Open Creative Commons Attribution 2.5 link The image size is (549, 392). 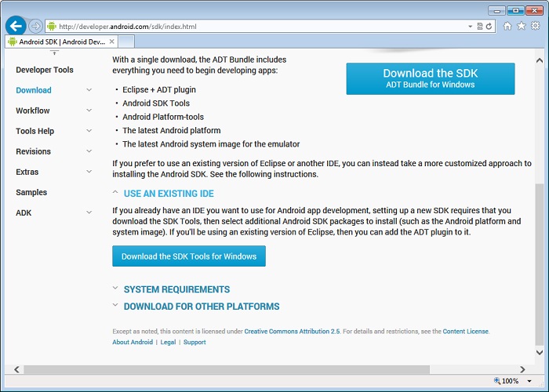[292, 332]
